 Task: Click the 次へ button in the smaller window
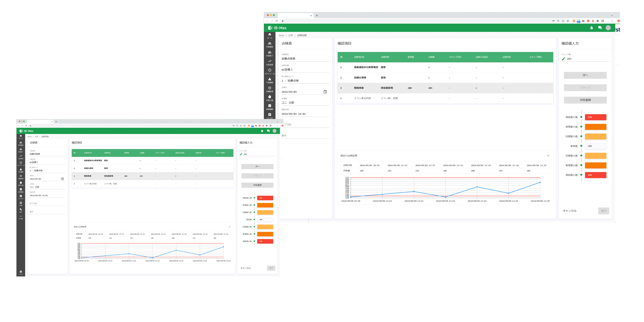257,167
